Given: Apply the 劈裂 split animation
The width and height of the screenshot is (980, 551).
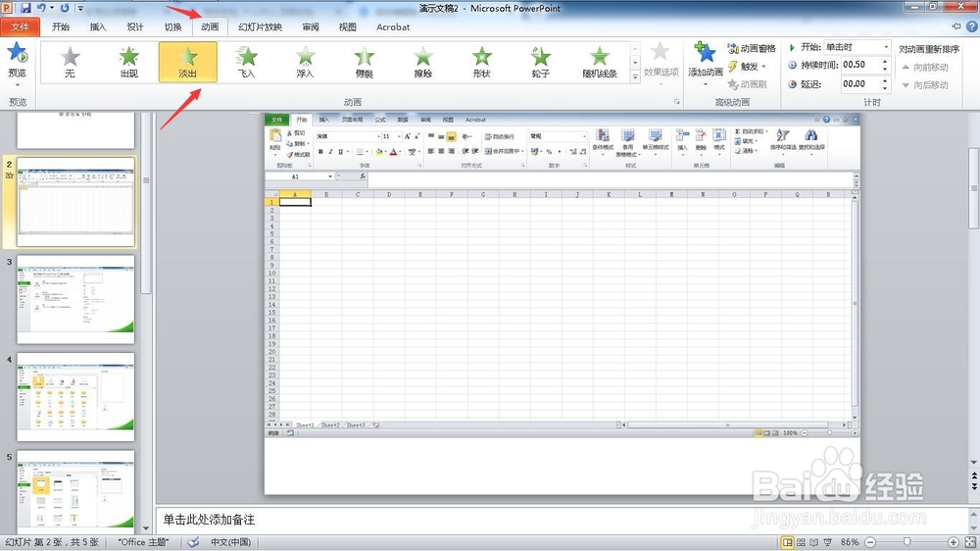Looking at the screenshot, I should (365, 62).
